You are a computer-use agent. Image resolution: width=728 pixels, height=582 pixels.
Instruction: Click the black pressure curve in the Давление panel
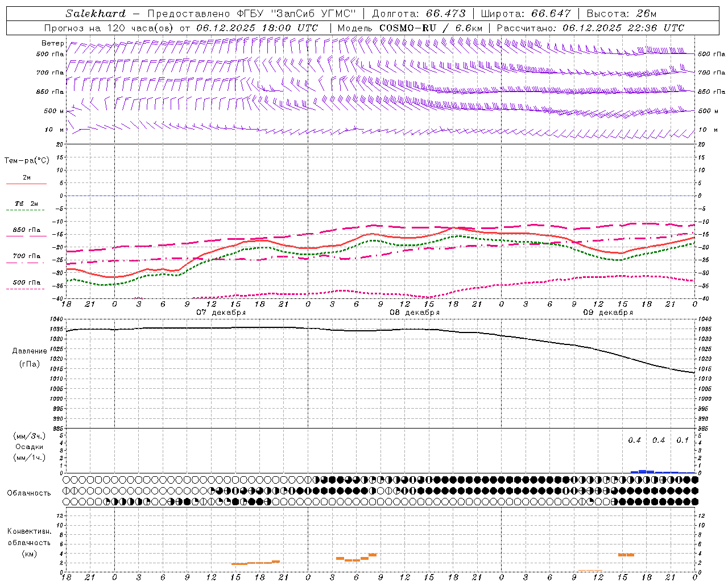coord(381,330)
